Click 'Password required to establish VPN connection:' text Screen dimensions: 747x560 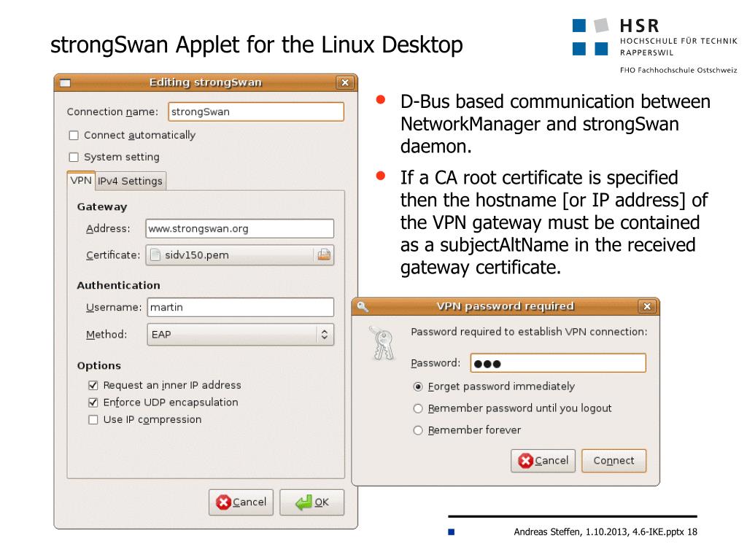pyautogui.click(x=530, y=332)
